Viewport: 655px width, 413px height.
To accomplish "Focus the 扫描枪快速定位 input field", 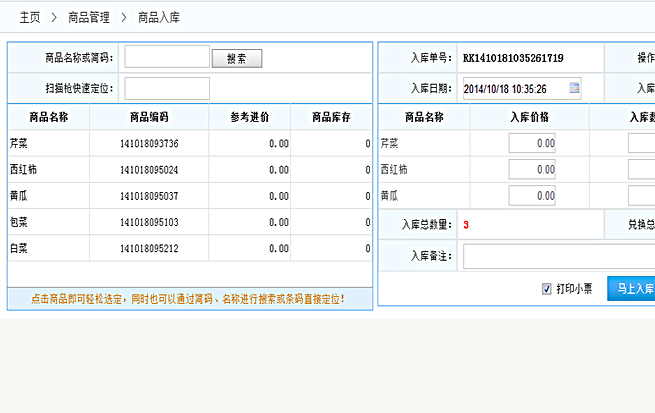I will (x=167, y=89).
